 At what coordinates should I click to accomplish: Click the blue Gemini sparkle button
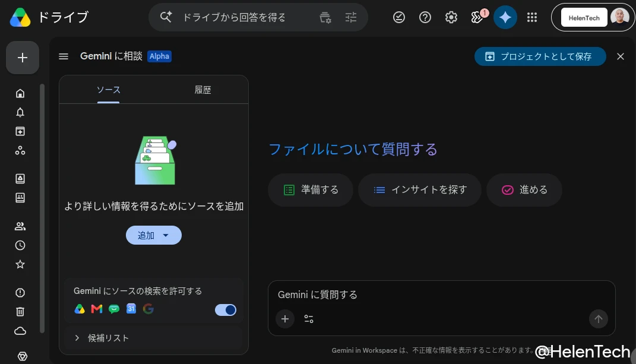(x=505, y=17)
